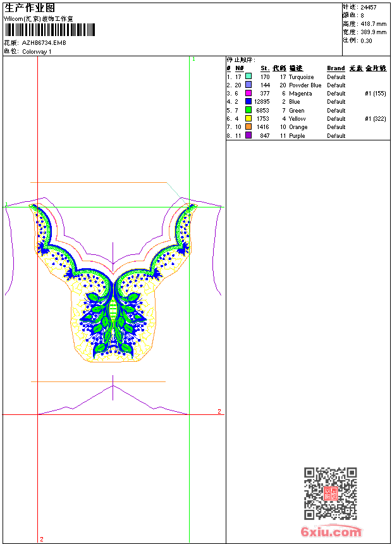Click the St. column header
392x544 pixels.
[x=265, y=68]
